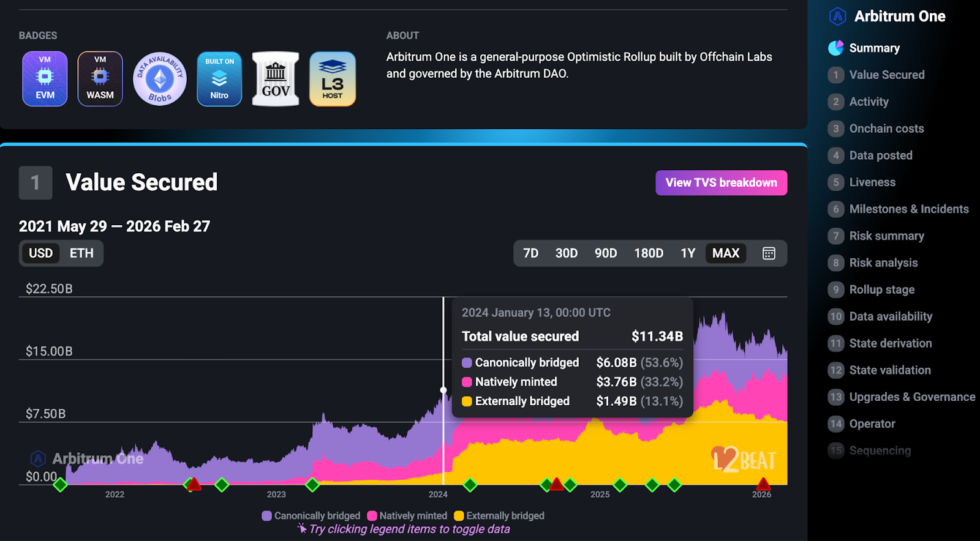980x541 pixels.
Task: Click the Arbitrum One logo in sidebar
Action: [x=837, y=17]
